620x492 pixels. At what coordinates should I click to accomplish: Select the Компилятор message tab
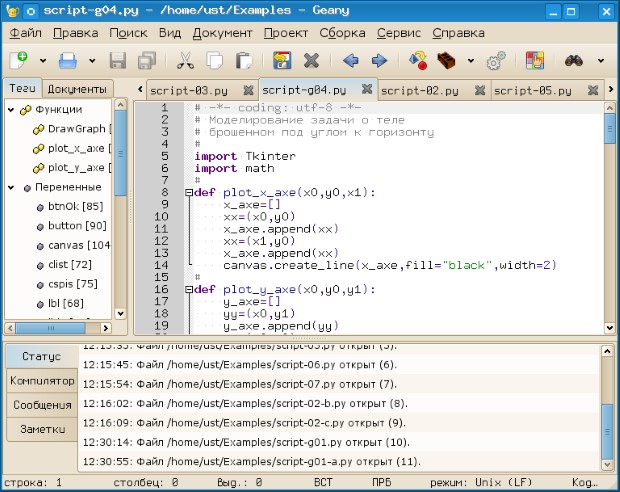[41, 381]
